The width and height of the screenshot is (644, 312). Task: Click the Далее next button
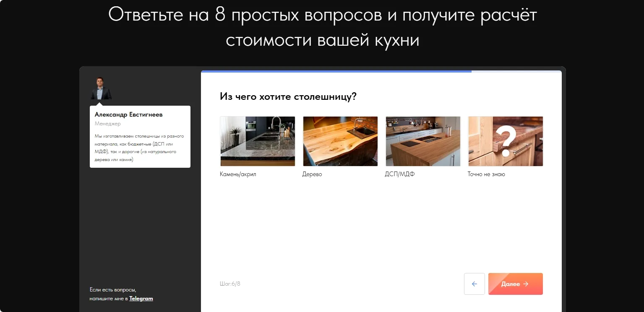[515, 284]
